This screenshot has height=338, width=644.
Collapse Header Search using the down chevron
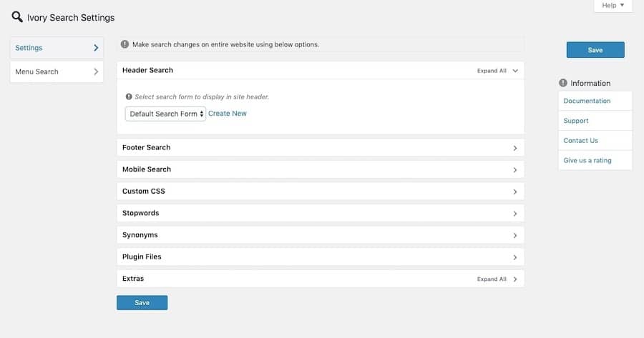[x=515, y=71]
